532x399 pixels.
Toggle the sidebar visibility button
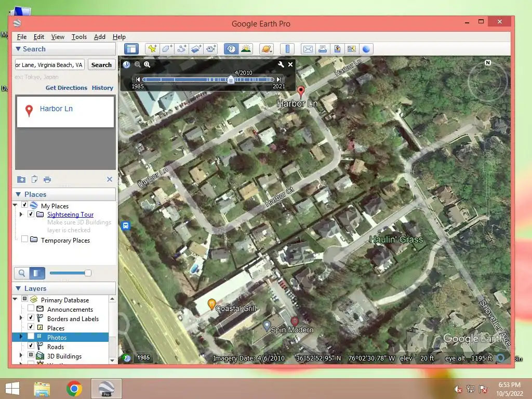(131, 49)
